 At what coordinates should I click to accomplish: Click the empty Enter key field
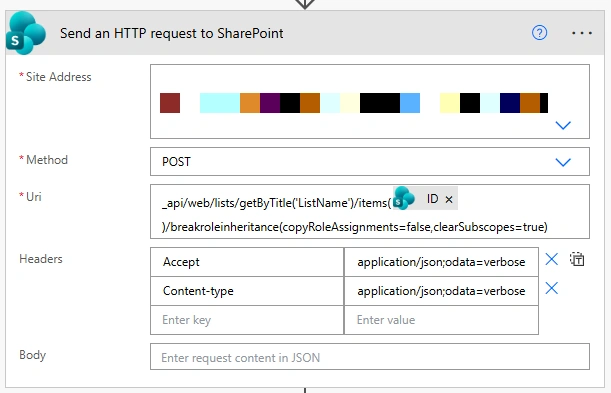click(x=247, y=320)
